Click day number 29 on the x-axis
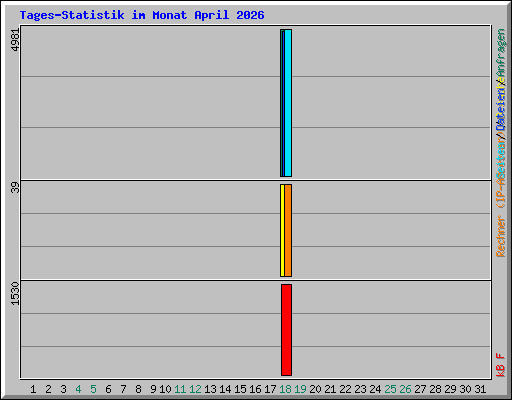The height and width of the screenshot is (400, 512). click(450, 389)
